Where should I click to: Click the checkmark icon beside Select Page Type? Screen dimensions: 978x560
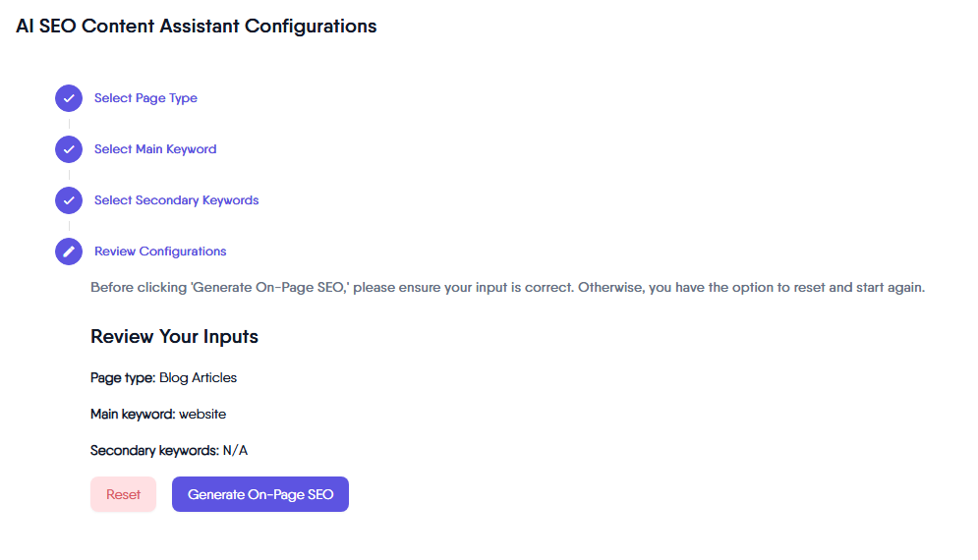[69, 98]
